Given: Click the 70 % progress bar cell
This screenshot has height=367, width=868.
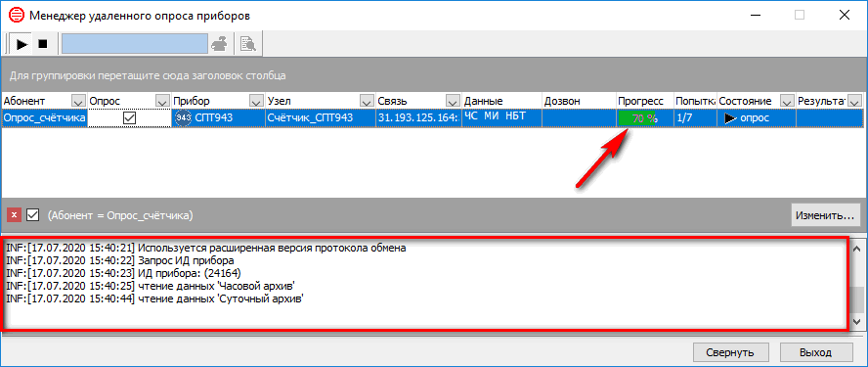Looking at the screenshot, I should point(644,118).
